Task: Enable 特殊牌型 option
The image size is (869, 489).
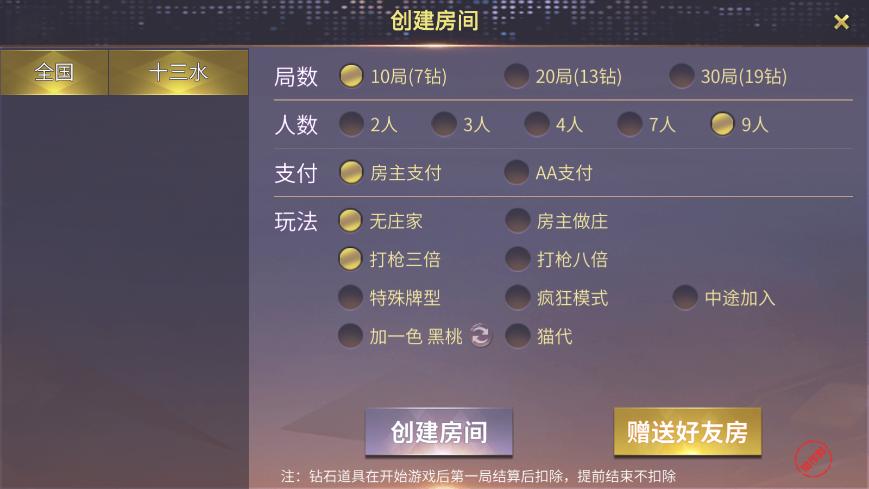Action: click(x=351, y=297)
